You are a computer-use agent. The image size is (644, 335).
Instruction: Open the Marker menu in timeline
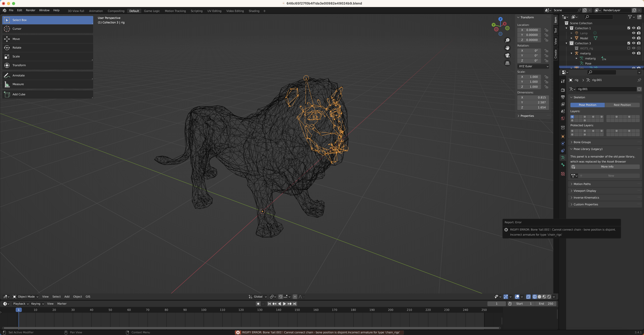click(x=62, y=304)
